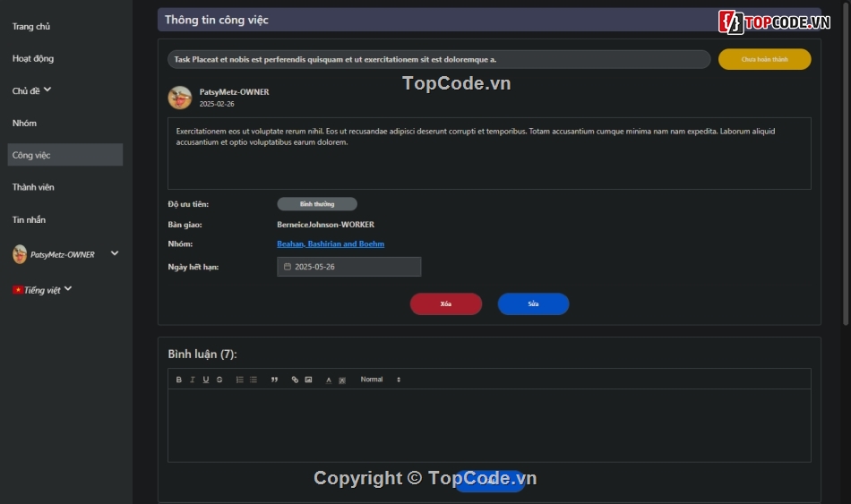
Task: Insert a bullet list in comment
Action: [254, 380]
